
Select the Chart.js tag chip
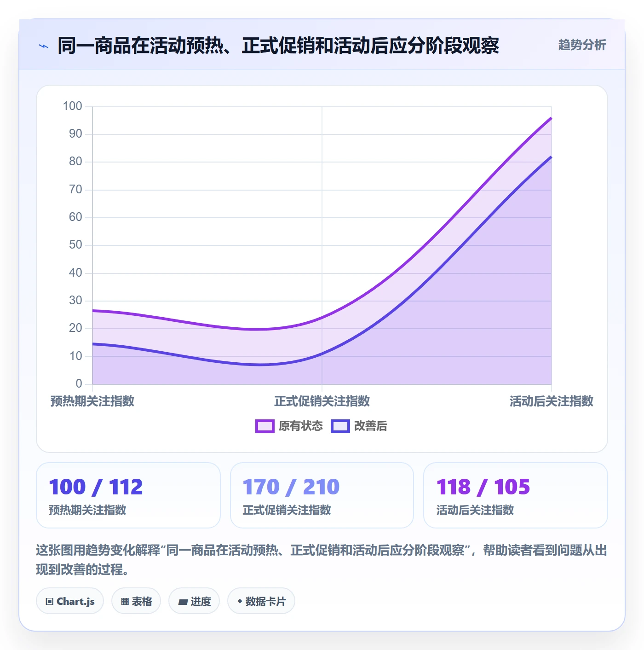pos(70,601)
